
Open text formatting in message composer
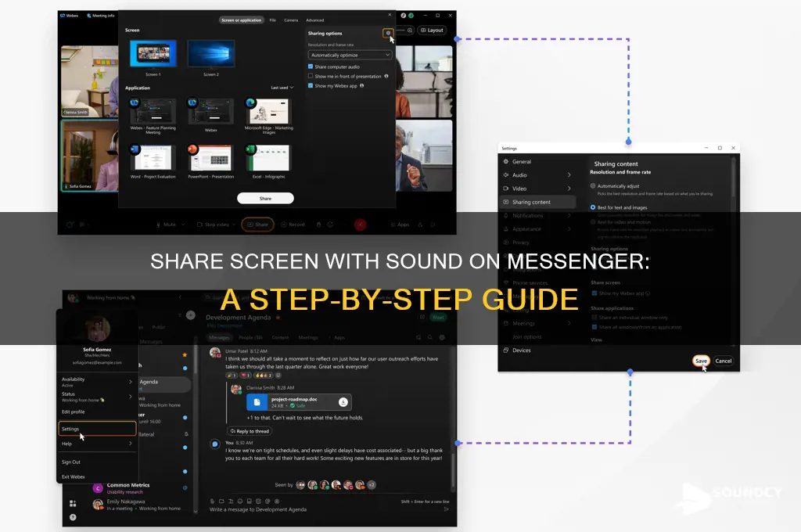point(231,501)
